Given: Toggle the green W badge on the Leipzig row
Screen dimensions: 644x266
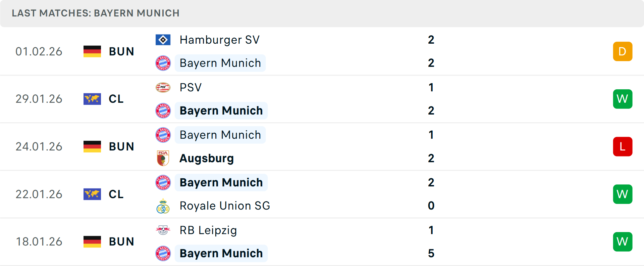Looking at the screenshot, I should (623, 241).
